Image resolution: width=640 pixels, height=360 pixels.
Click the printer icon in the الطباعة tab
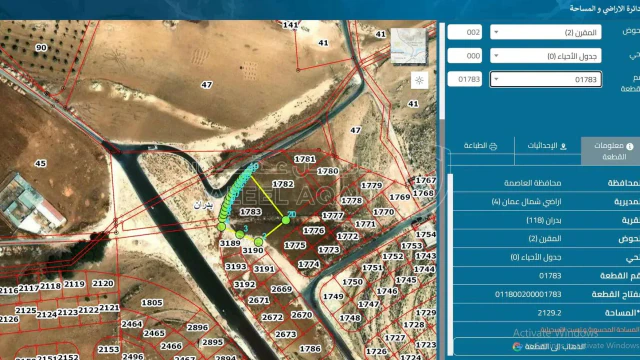pos(493,146)
